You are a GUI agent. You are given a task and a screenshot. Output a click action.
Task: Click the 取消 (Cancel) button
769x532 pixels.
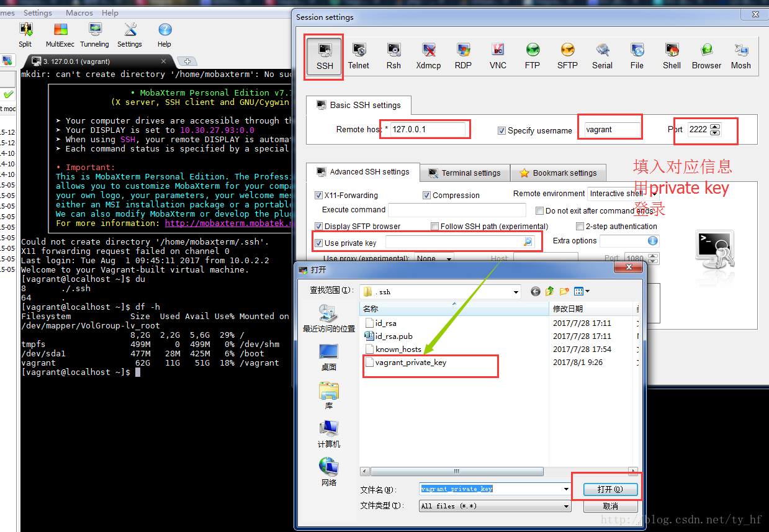tap(611, 506)
